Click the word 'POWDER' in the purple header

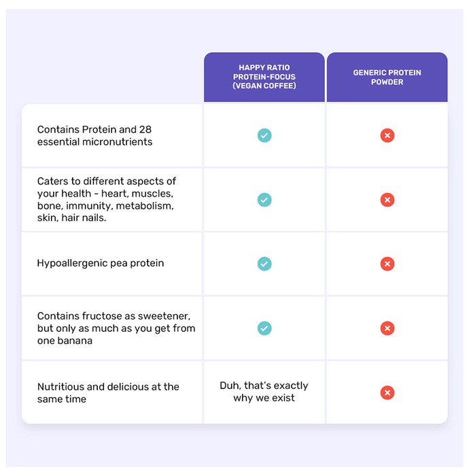point(387,82)
